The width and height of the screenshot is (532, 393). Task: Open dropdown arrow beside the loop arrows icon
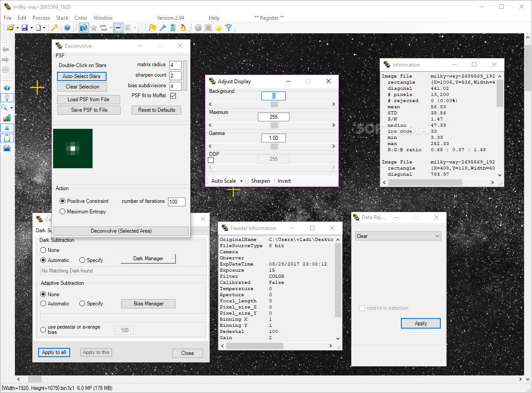pyautogui.click(x=111, y=28)
